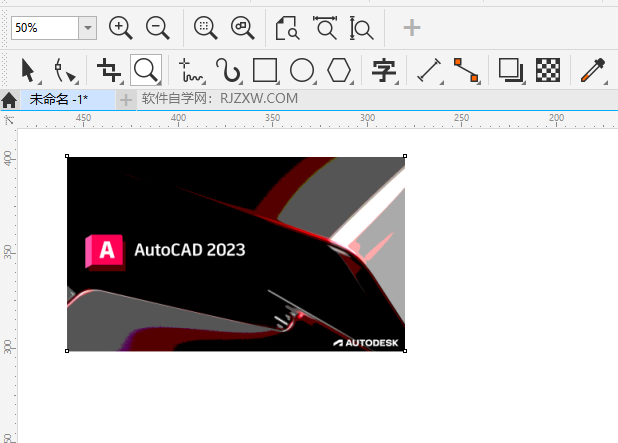Add a new document tab with plus
This screenshot has height=443, width=618.
pos(126,100)
